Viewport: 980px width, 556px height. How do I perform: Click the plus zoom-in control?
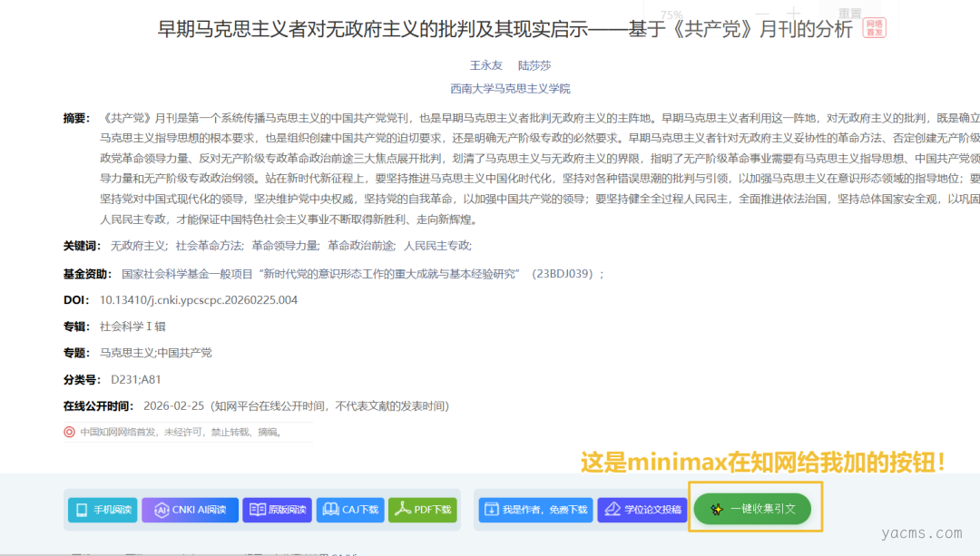click(793, 14)
